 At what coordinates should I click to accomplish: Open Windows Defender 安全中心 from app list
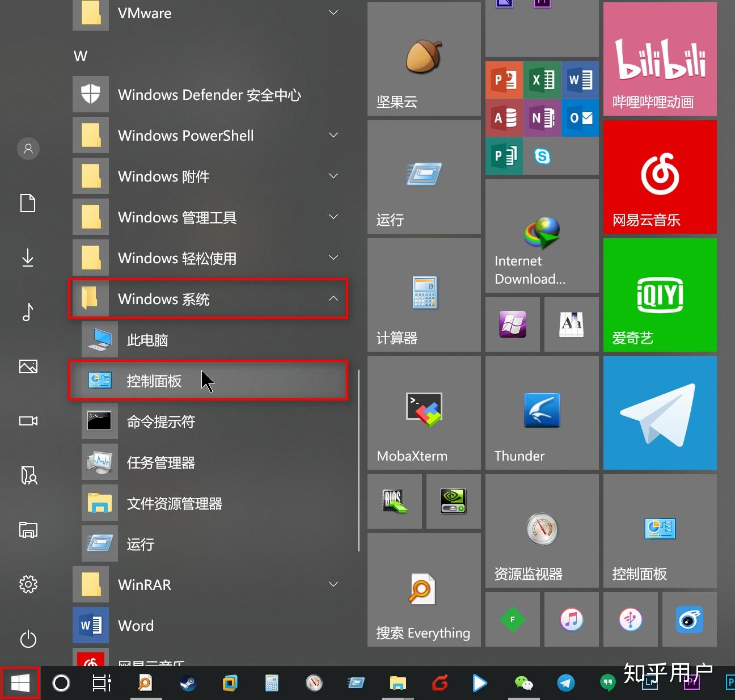pos(209,95)
